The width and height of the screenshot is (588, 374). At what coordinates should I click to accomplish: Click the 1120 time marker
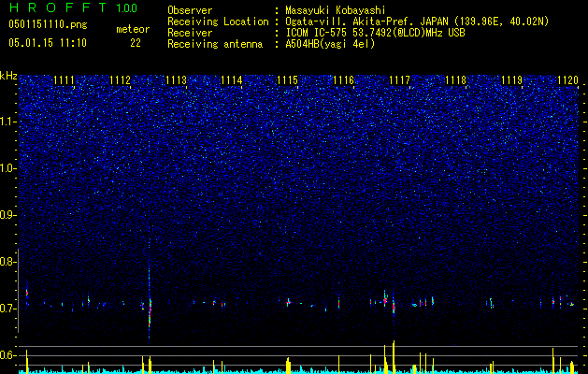click(x=567, y=80)
